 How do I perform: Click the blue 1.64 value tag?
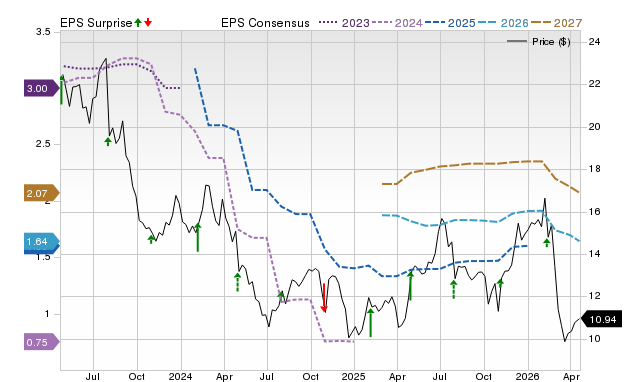pyautogui.click(x=41, y=242)
